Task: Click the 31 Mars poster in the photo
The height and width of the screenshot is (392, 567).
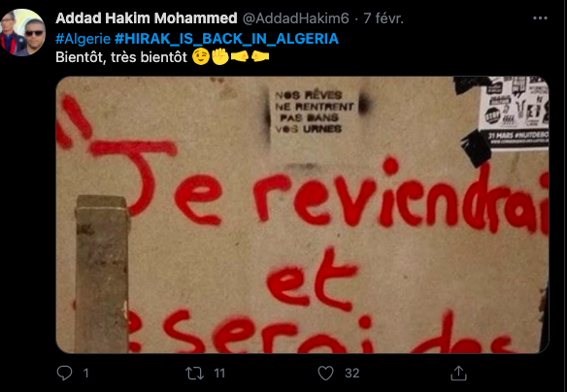Action: pos(514,113)
